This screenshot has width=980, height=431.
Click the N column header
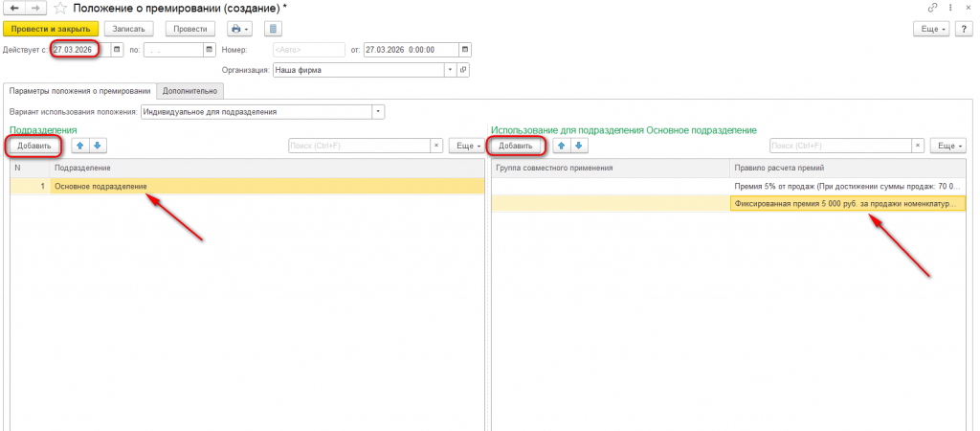point(30,169)
